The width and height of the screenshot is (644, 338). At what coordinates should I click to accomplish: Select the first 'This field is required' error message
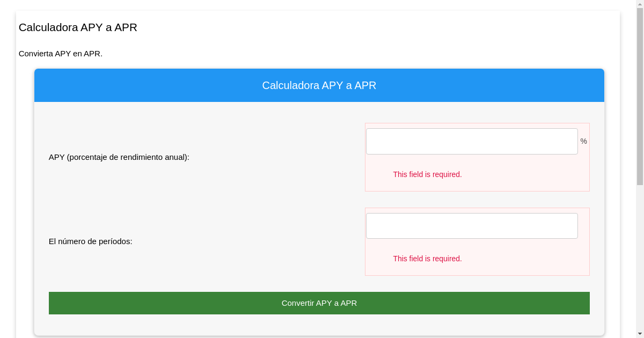click(x=427, y=174)
